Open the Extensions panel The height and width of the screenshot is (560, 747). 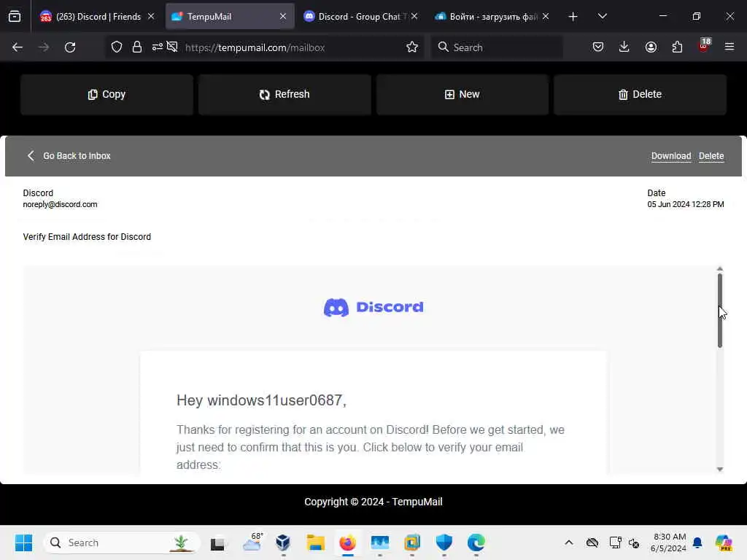tap(677, 47)
